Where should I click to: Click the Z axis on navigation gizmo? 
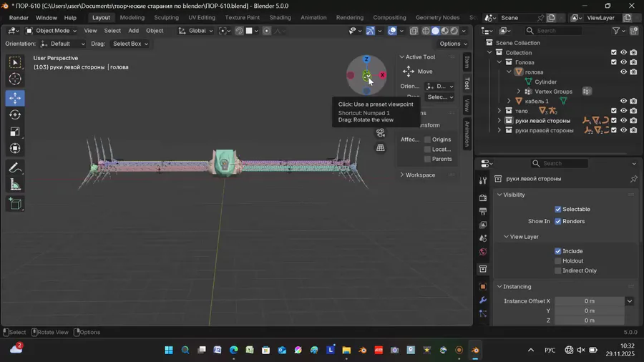[x=366, y=59]
